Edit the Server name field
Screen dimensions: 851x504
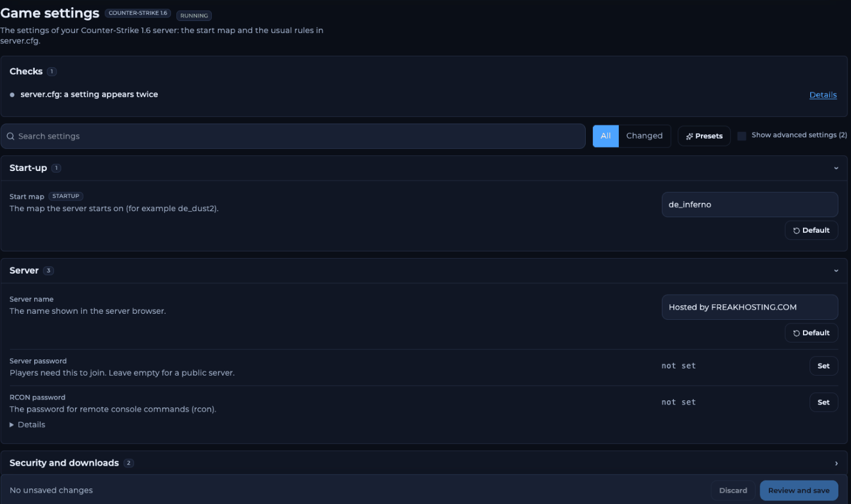pyautogui.click(x=750, y=307)
